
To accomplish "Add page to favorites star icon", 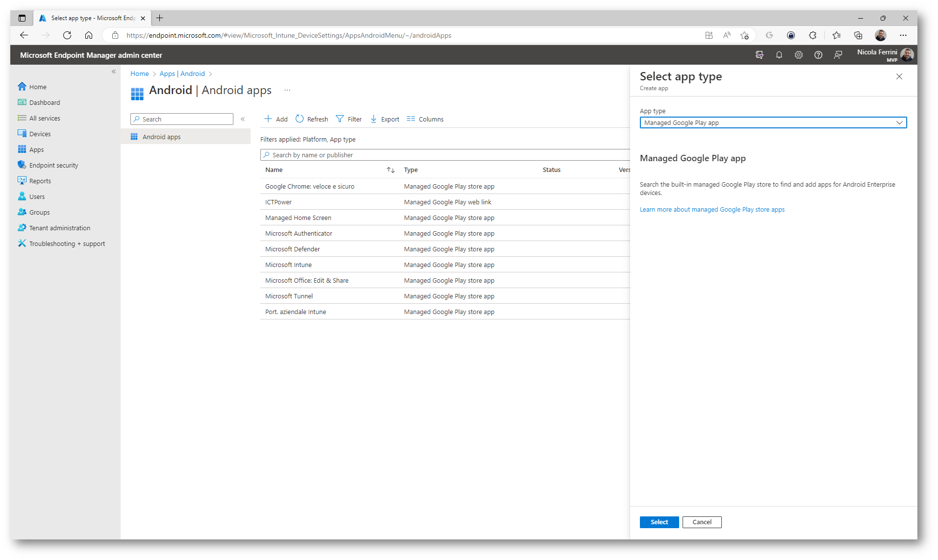I will [744, 35].
